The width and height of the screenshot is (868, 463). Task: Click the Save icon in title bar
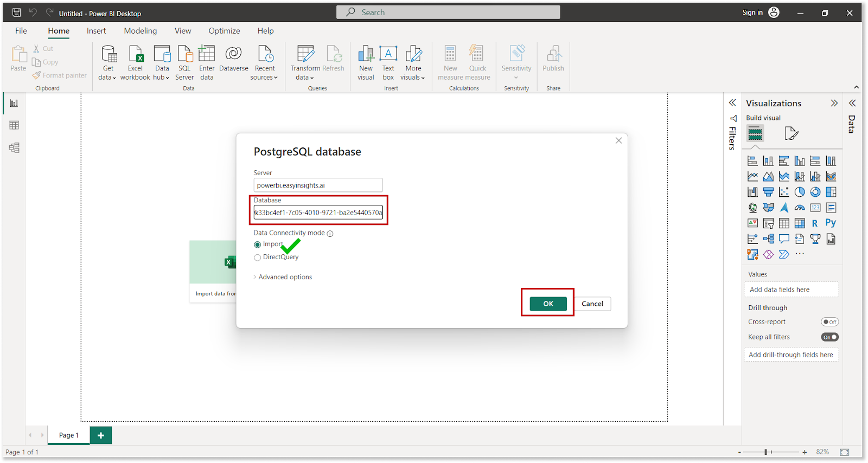pyautogui.click(x=17, y=12)
